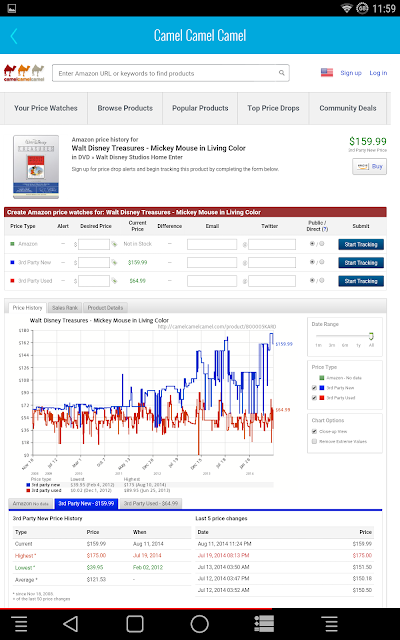The height and width of the screenshot is (640, 400).
Task: Tap the Wi-Fi icon in the status bar
Action: pos(347,8)
